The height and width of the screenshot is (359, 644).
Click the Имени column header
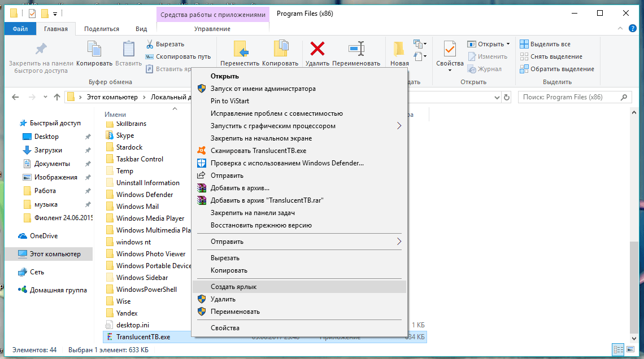(115, 115)
